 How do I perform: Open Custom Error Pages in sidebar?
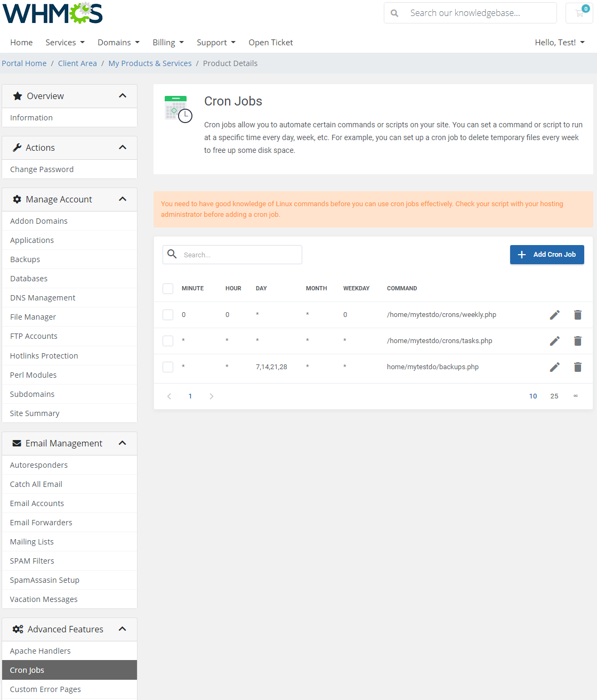[69, 689]
